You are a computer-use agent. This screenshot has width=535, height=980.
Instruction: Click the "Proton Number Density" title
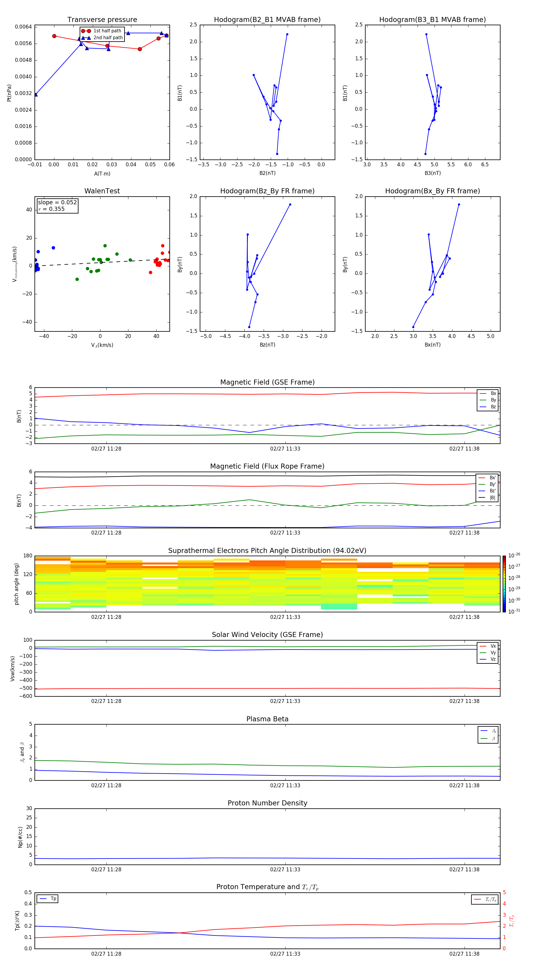pyautogui.click(x=267, y=803)
